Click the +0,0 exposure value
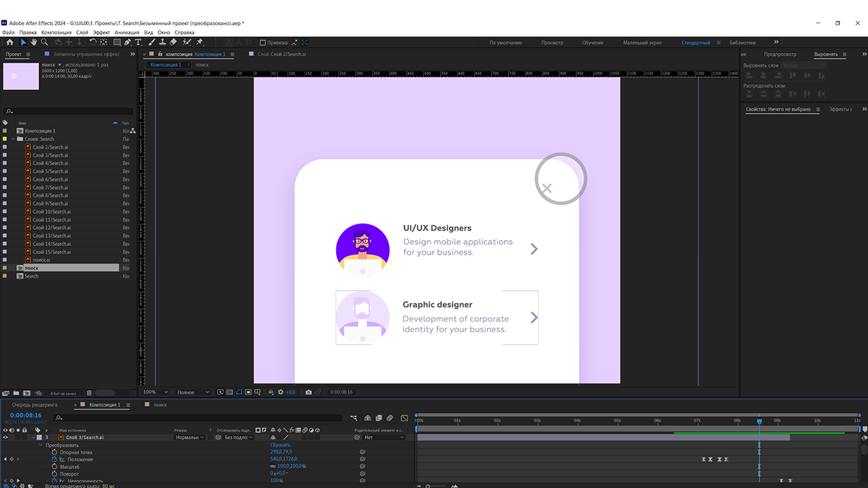The image size is (868, 488). point(290,392)
